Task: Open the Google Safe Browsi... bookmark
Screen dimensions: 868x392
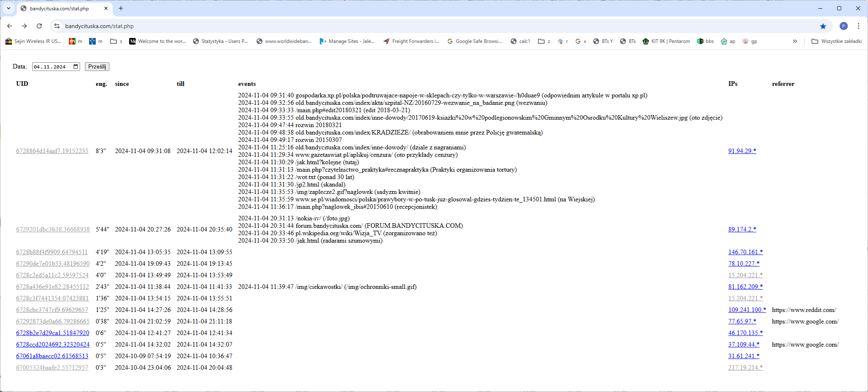Action: pos(475,41)
